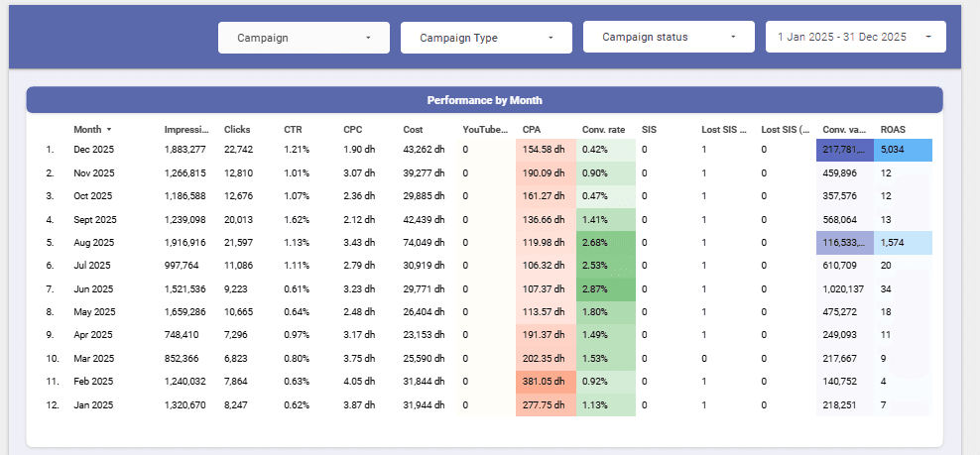
Task: Click the 4.05 dh CPC value
Action: point(359,382)
